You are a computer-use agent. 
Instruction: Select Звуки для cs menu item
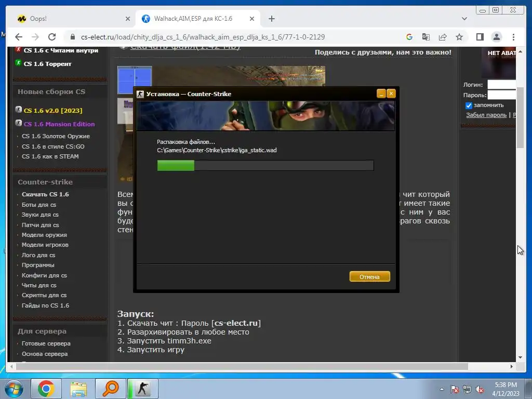pyautogui.click(x=40, y=215)
